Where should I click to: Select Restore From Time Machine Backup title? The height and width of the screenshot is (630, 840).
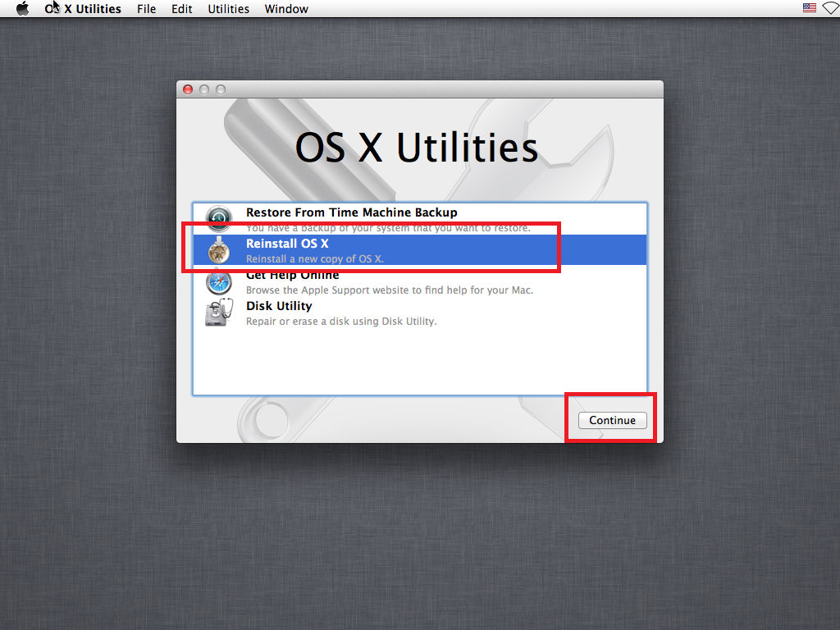[x=351, y=212]
